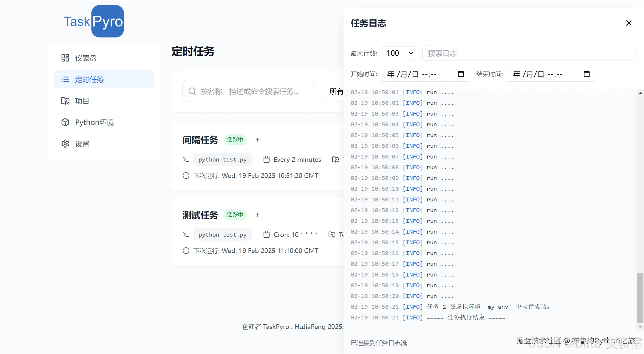Click the TaskPyro logo
644x354 pixels.
(x=93, y=21)
